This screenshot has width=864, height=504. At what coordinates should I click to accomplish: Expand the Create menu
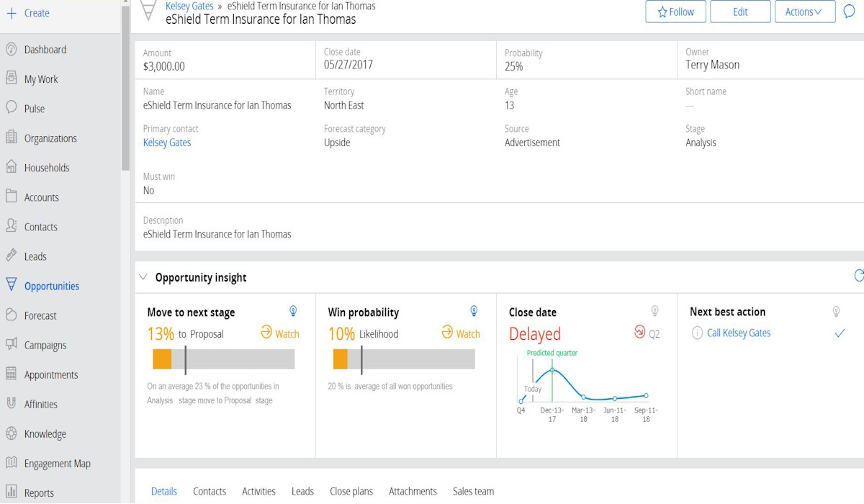(29, 13)
